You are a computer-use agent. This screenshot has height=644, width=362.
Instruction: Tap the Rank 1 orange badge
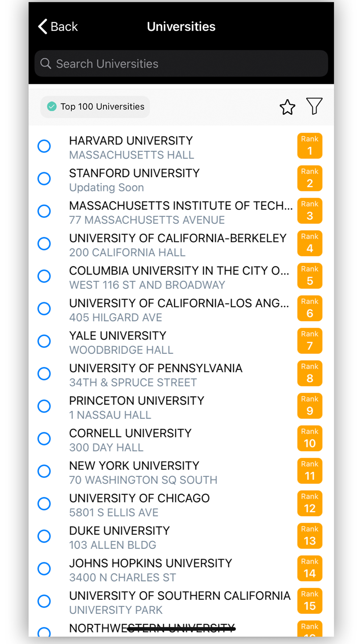point(310,146)
